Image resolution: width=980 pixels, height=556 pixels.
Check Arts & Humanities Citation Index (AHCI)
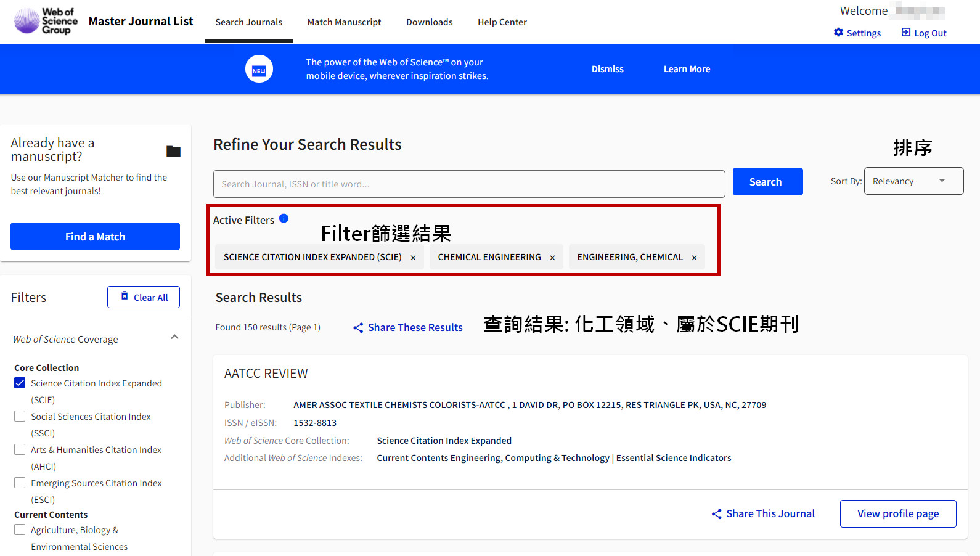click(x=20, y=449)
